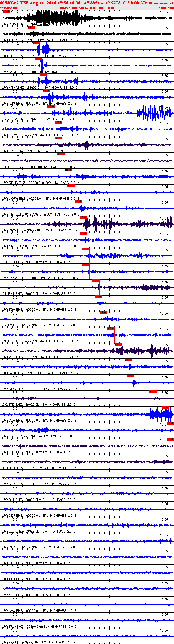This screenshot has width=174, height=644.
Task: Click the UW ASR EHZ station label
Action: pos(39,484)
